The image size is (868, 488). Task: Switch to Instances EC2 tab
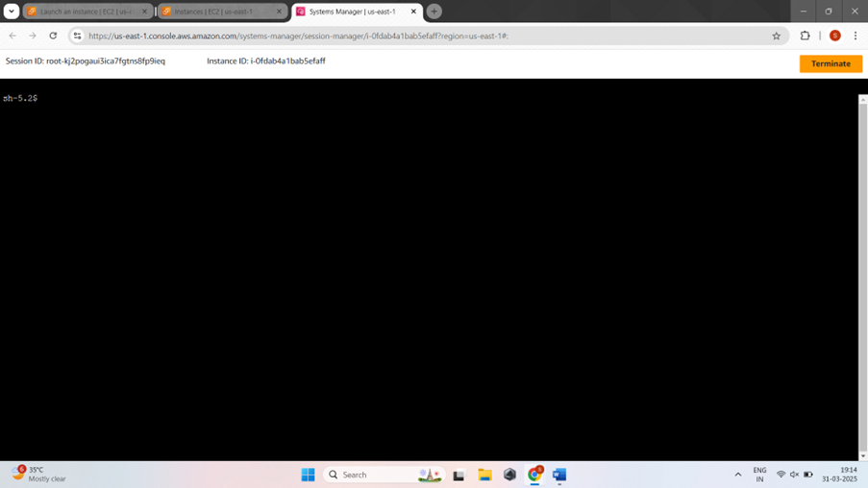pos(222,12)
